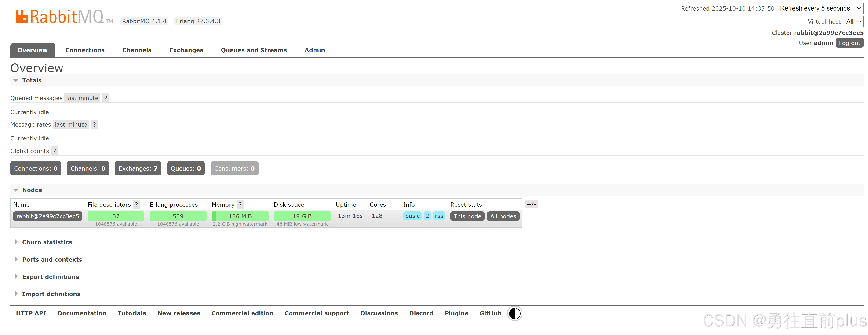The height and width of the screenshot is (335, 868).
Task: Open the Queues and Streams tab
Action: (254, 50)
